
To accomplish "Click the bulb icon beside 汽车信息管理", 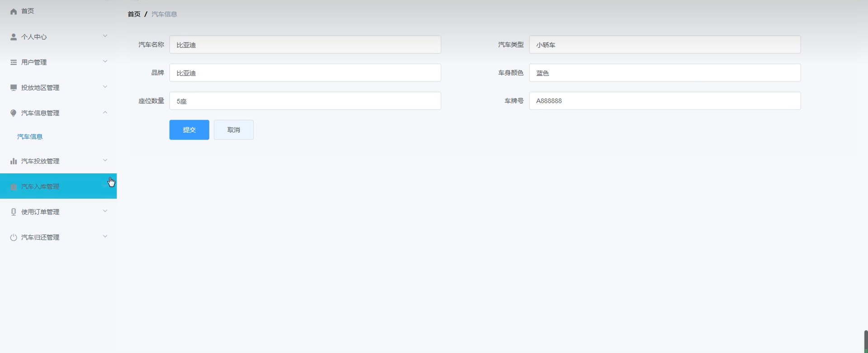I will pyautogui.click(x=14, y=113).
